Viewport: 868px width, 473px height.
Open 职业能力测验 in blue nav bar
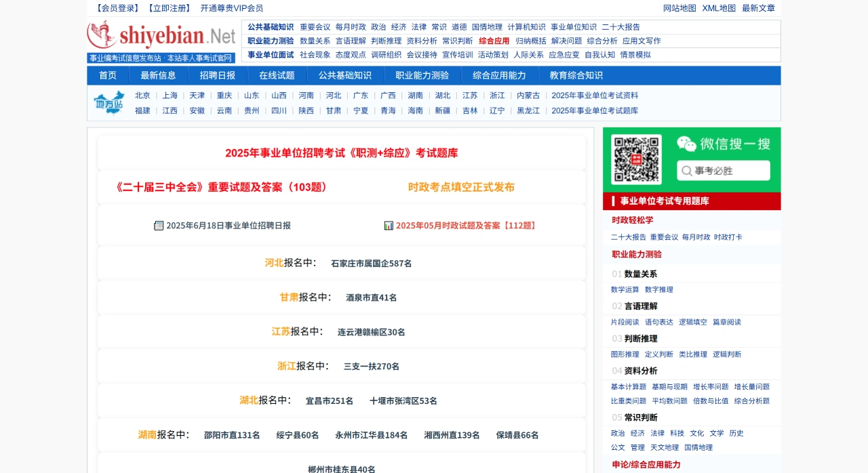[422, 75]
